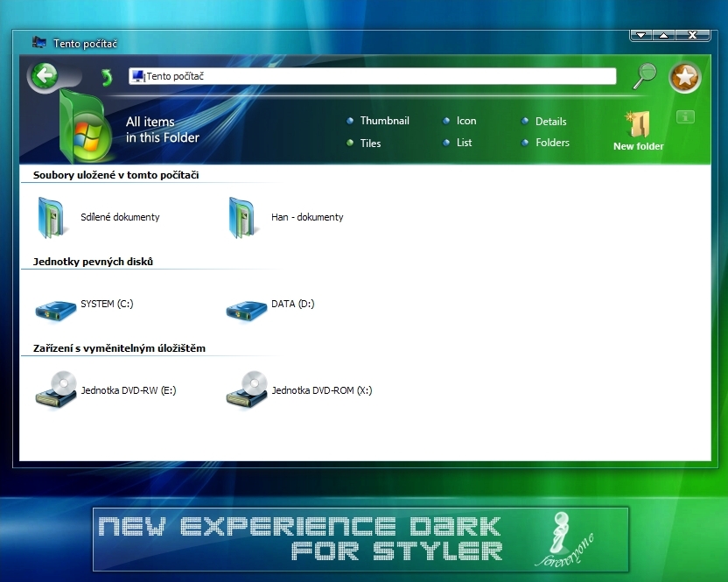Click the "SYSTEM (C:)" label
Screen dimensions: 728x582
coord(107,304)
